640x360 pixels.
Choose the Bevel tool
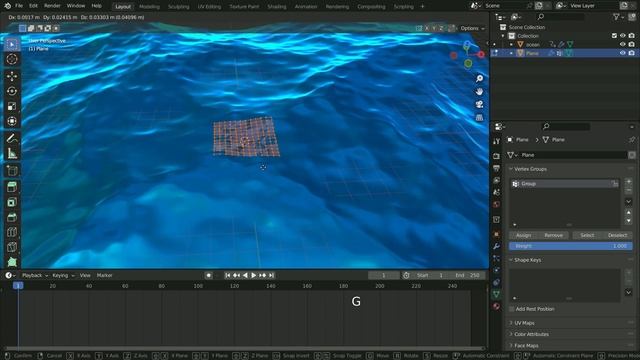point(12,217)
